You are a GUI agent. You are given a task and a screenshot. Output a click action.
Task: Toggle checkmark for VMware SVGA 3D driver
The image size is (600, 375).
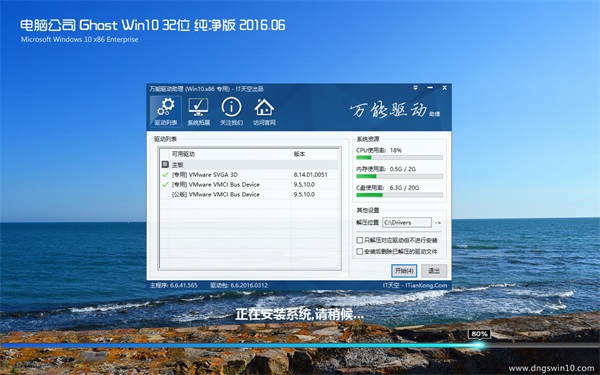(165, 174)
